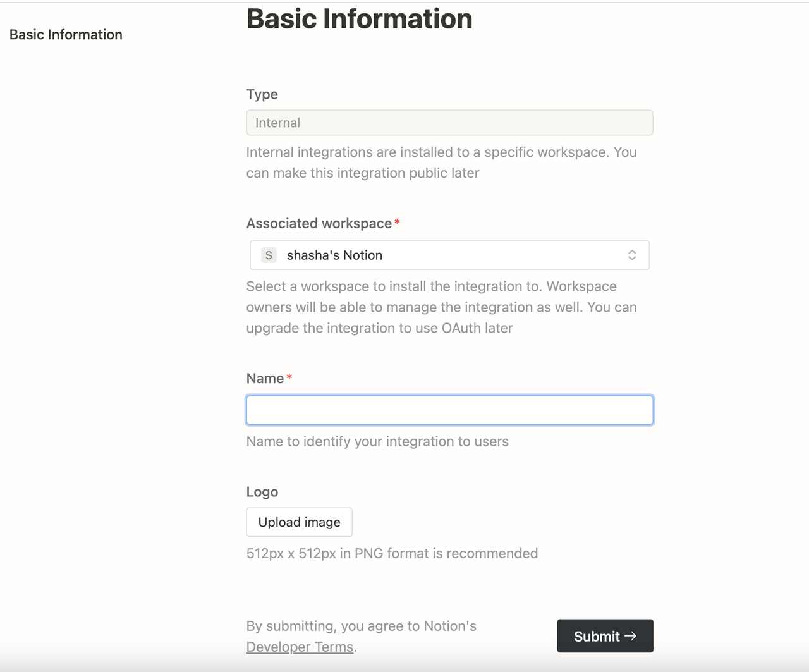
Task: Click the Name field label
Action: point(265,379)
